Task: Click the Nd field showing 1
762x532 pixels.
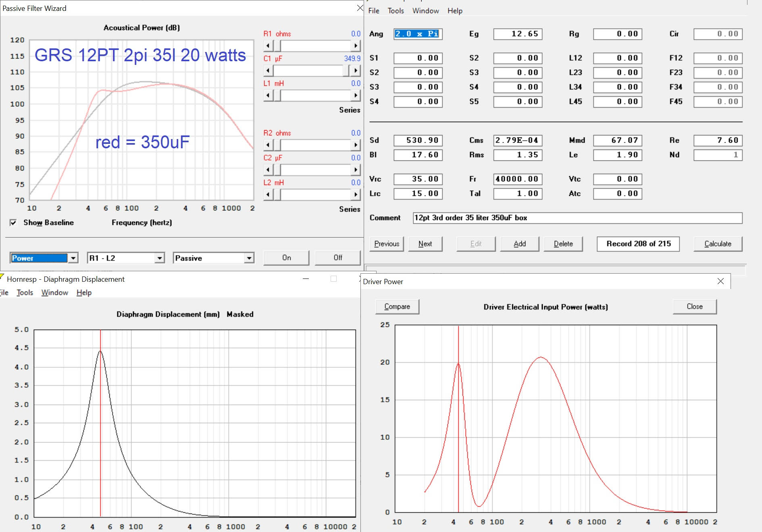Action: pos(718,155)
